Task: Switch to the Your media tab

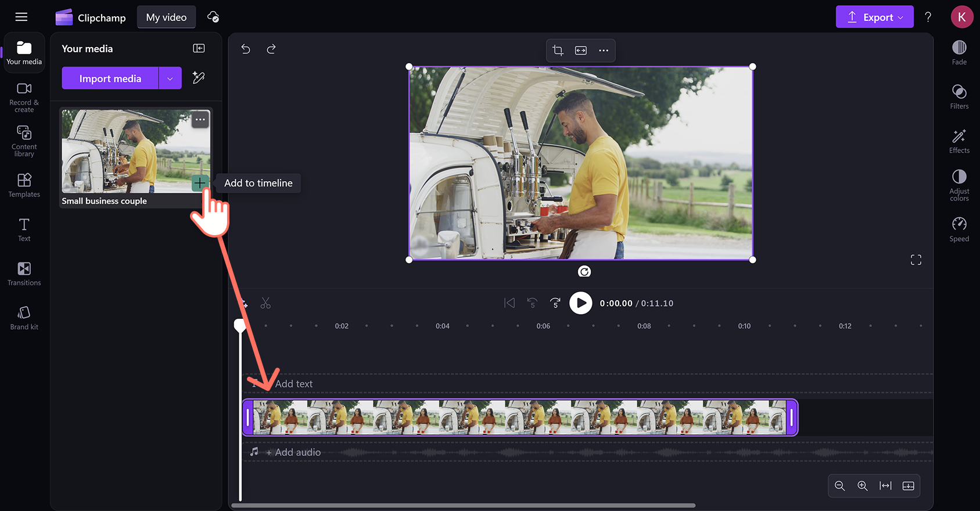Action: coord(24,53)
